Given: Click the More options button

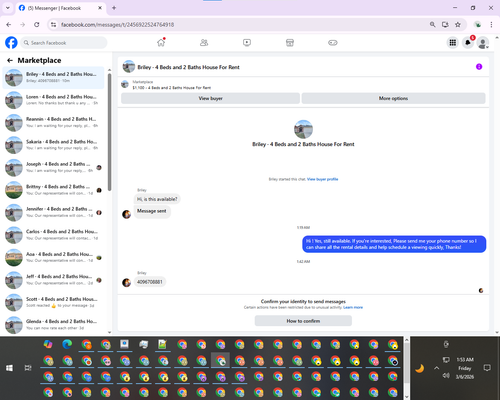Looking at the screenshot, I should pyautogui.click(x=393, y=98).
